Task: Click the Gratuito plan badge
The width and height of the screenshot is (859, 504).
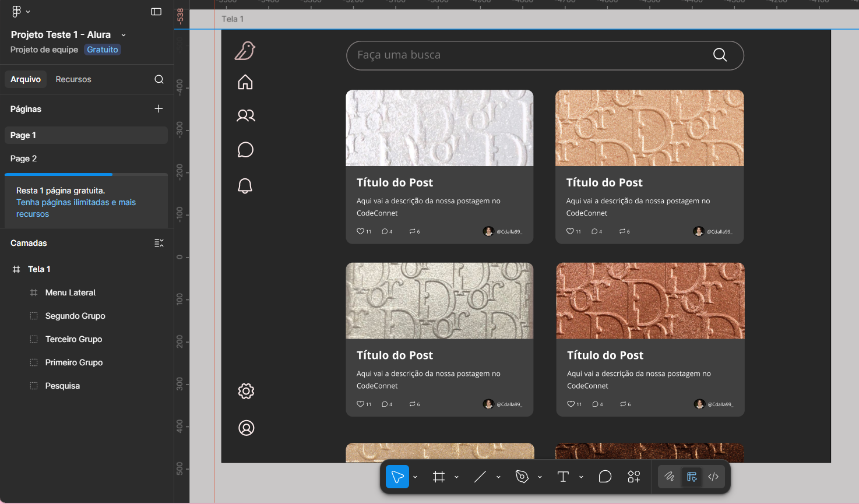Action: click(103, 50)
